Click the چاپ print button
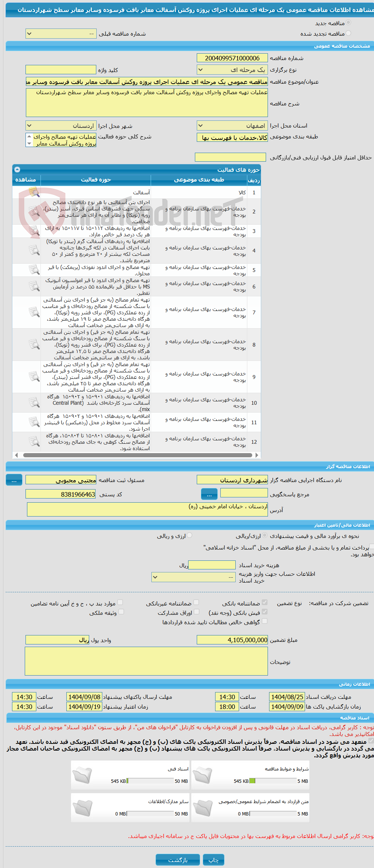Screen dimensions: 374x868 click(x=214, y=860)
